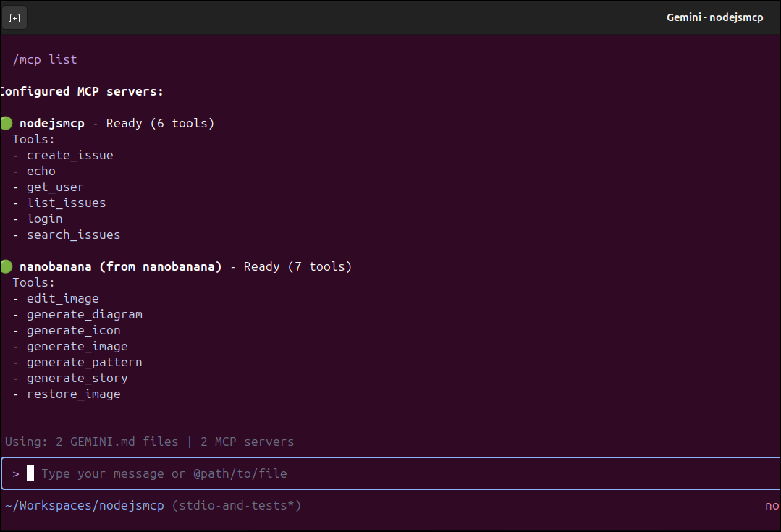Click the 2 MCP servers status text

click(241, 442)
